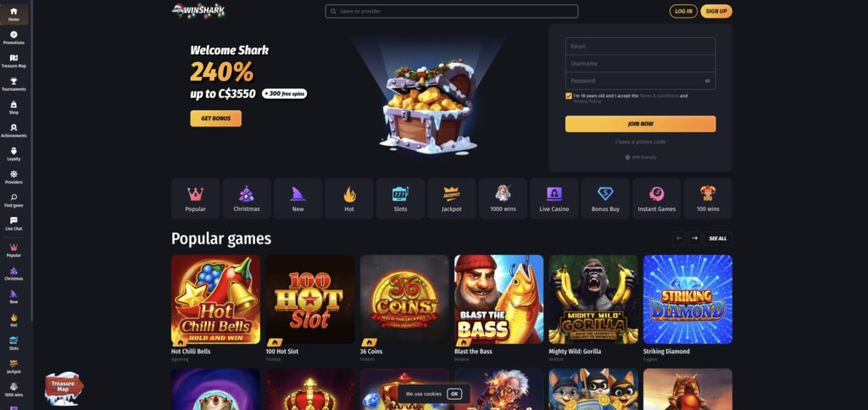Switch to the Bonus Buy category
868x410 pixels.
(x=605, y=198)
